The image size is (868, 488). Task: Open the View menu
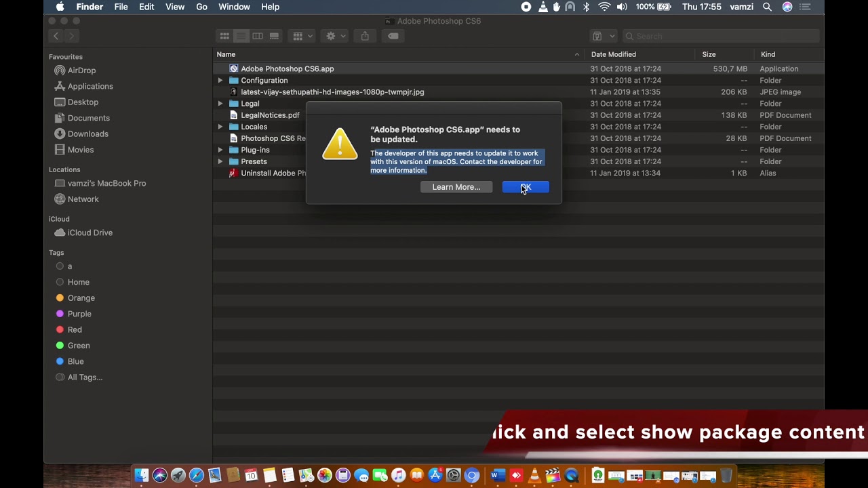click(175, 7)
